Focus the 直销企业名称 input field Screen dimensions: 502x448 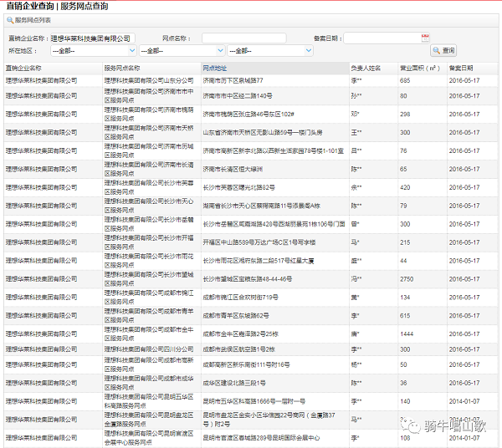pyautogui.click(x=93, y=38)
